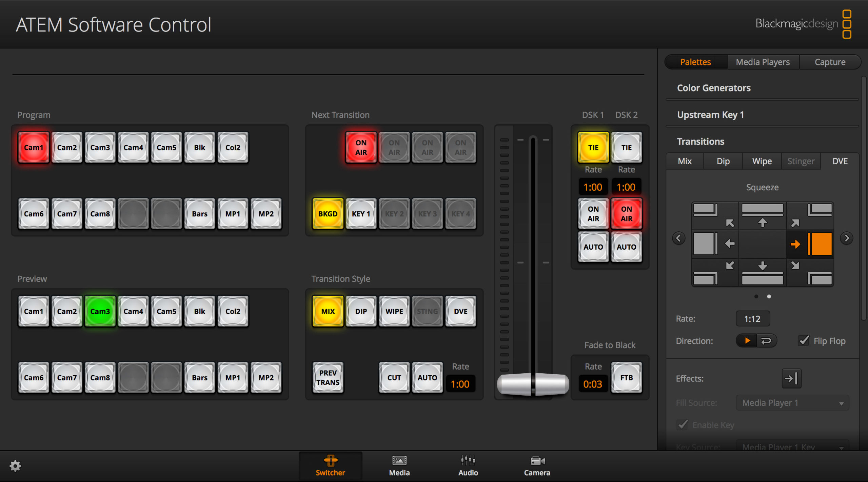Open the settings gear icon
The height and width of the screenshot is (482, 868).
(x=15, y=466)
